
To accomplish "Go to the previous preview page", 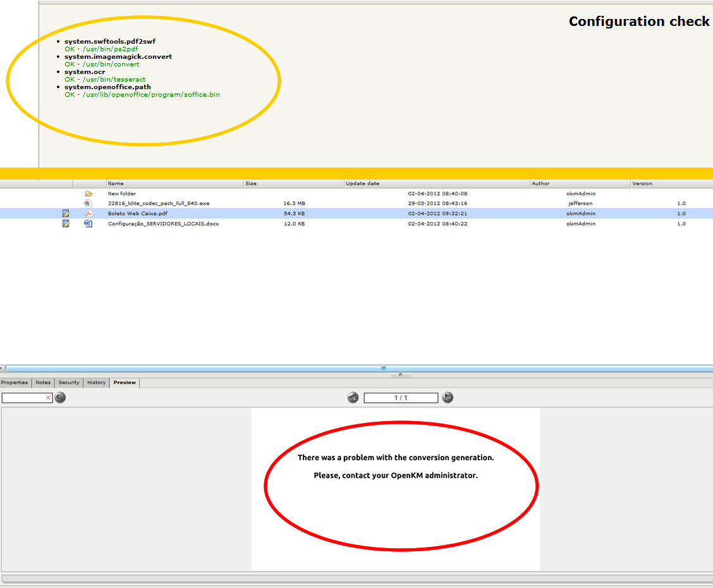I will [x=353, y=398].
